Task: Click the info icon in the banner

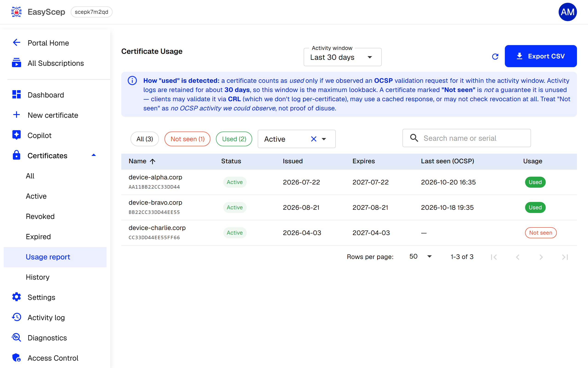Action: pyautogui.click(x=132, y=80)
